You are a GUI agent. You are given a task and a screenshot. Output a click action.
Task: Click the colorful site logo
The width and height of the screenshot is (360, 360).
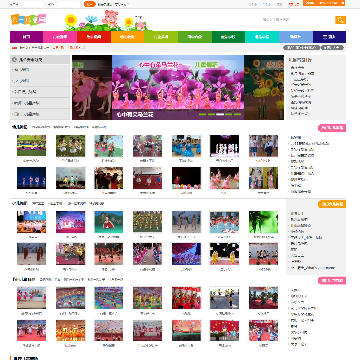[28, 20]
